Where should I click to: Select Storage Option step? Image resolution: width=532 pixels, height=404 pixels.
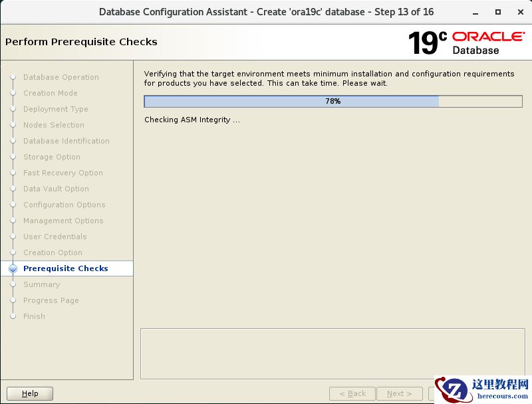click(52, 157)
